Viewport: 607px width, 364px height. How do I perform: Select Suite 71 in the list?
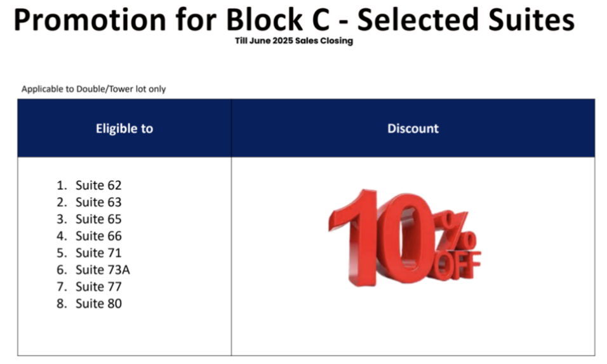(98, 253)
